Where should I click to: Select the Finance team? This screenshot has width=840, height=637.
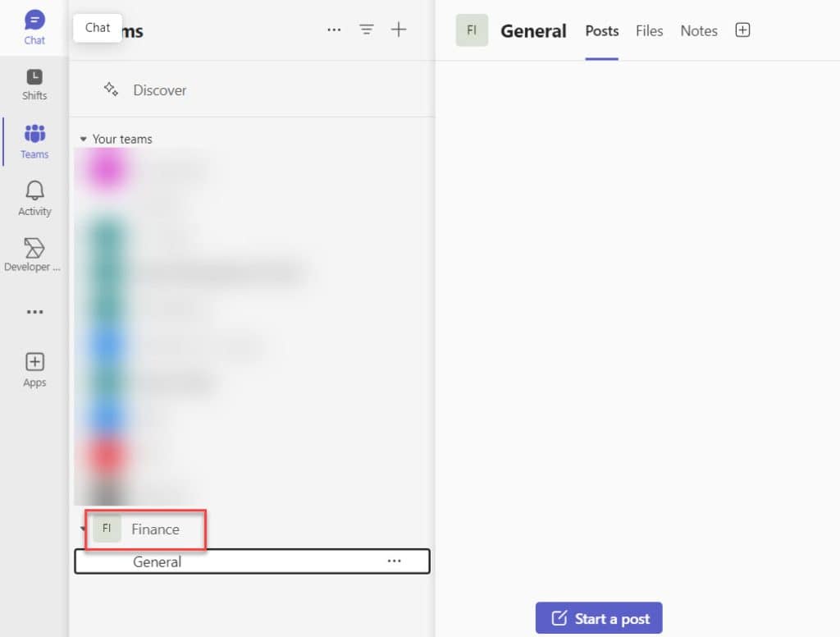point(155,529)
